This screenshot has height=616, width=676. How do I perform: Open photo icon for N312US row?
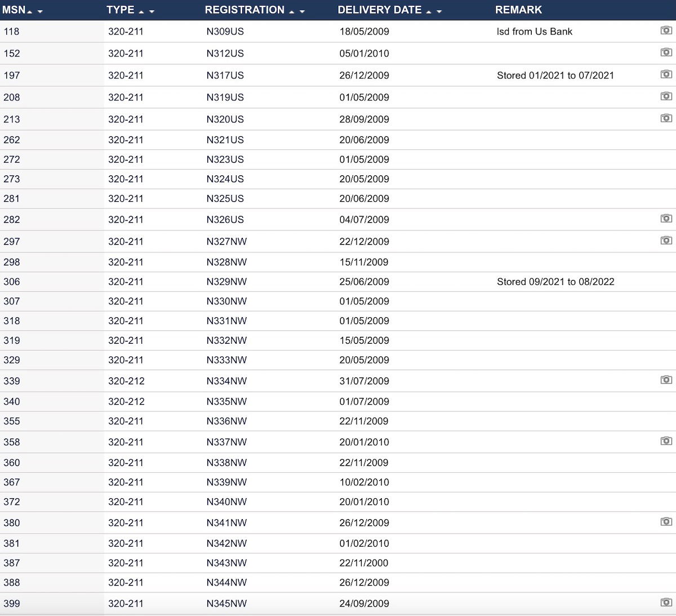pos(666,52)
